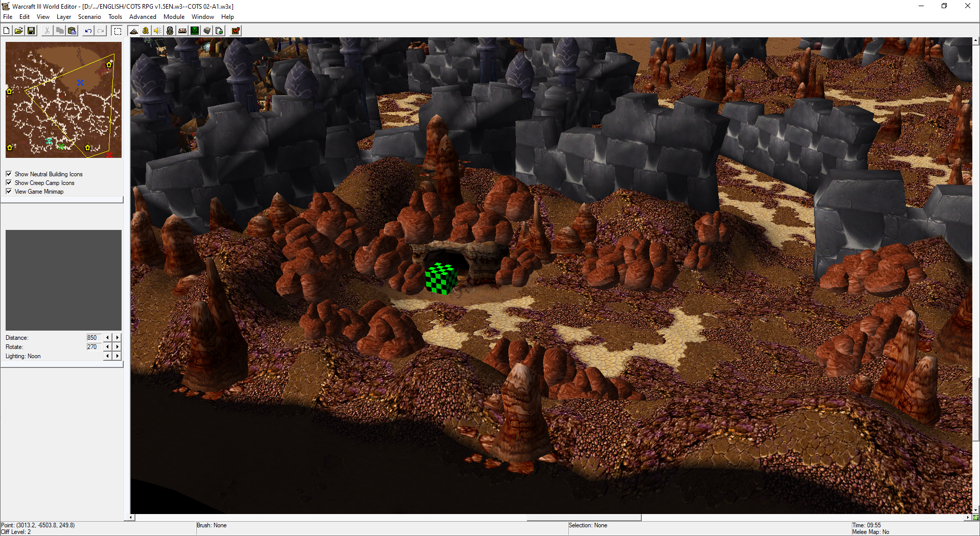Click the Cut scissors icon

point(47,31)
